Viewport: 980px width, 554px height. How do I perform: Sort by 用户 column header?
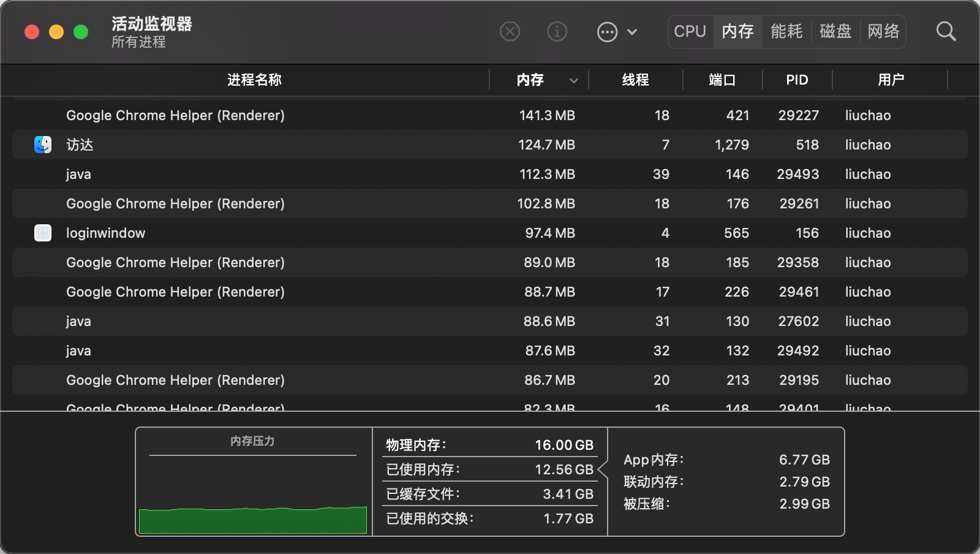click(x=891, y=80)
